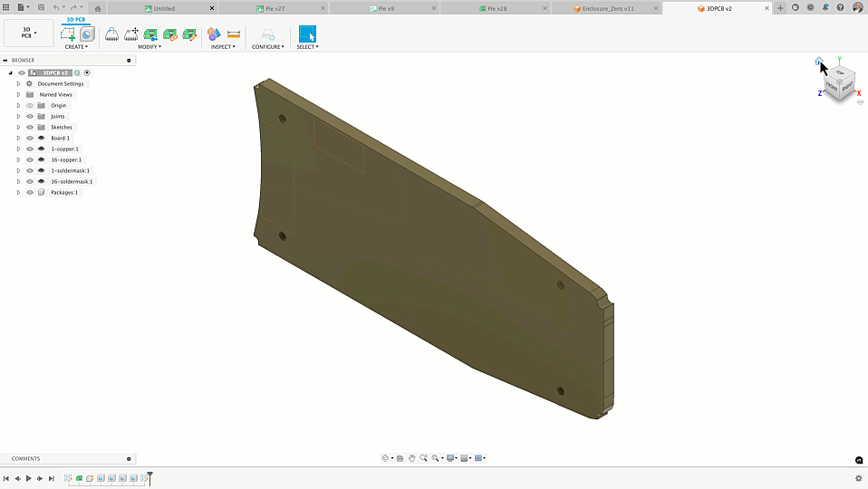This screenshot has width=868, height=489.
Task: Go to the Home tab icon
Action: tap(98, 8)
